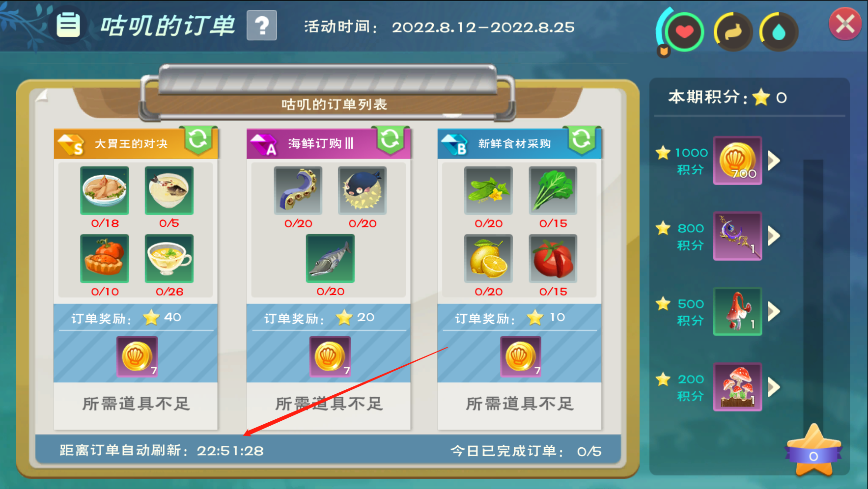Open the help question mark icon
Viewport: 868px width, 489px height.
click(x=262, y=25)
